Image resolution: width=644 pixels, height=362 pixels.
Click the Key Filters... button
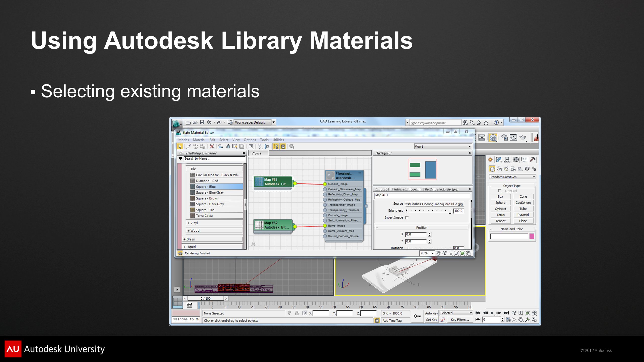(x=460, y=320)
